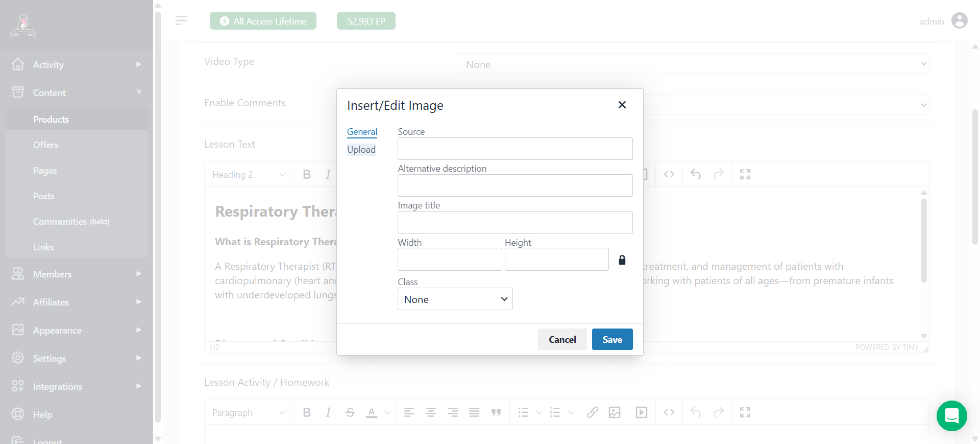Click the blockquote icon in Homework toolbar
The width and height of the screenshot is (980, 444).
click(x=496, y=412)
